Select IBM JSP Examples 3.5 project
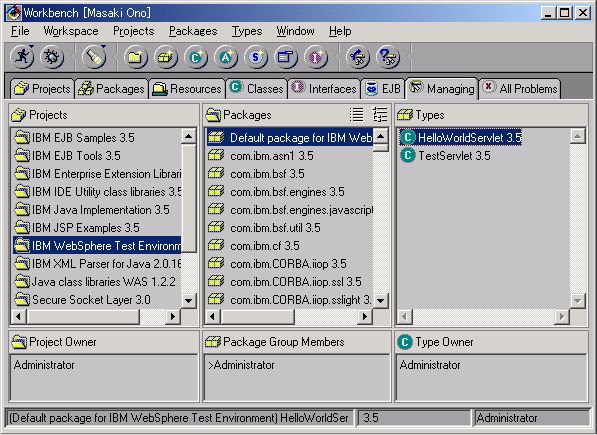 pyautogui.click(x=97, y=228)
